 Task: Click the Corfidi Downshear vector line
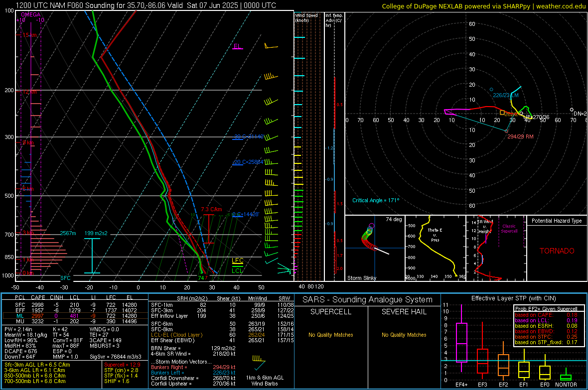click(193, 378)
